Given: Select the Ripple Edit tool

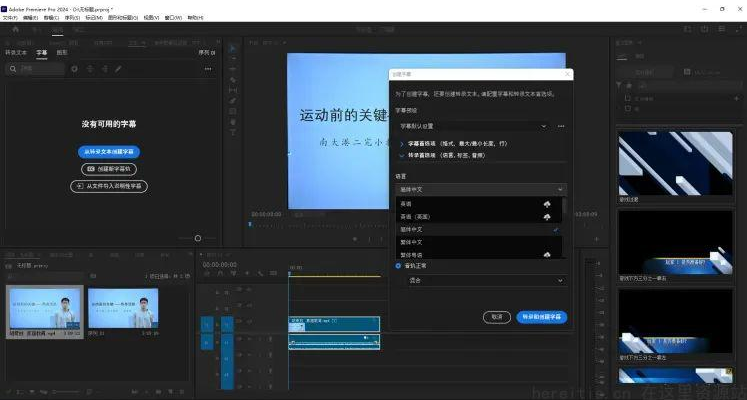Looking at the screenshot, I should [x=233, y=69].
